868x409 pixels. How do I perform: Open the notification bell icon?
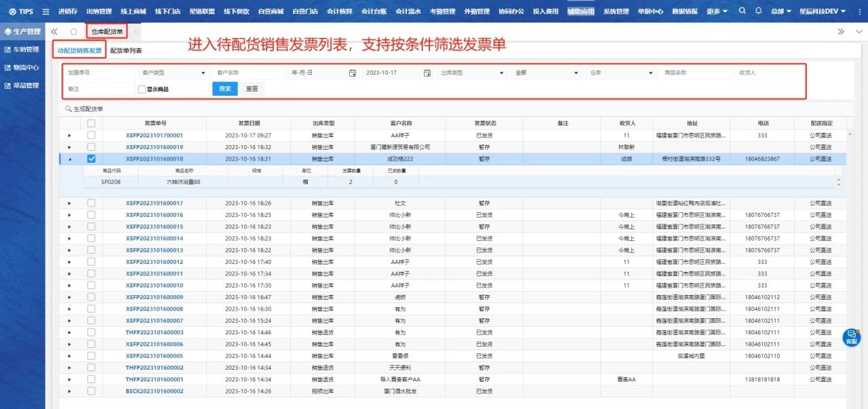[758, 11]
